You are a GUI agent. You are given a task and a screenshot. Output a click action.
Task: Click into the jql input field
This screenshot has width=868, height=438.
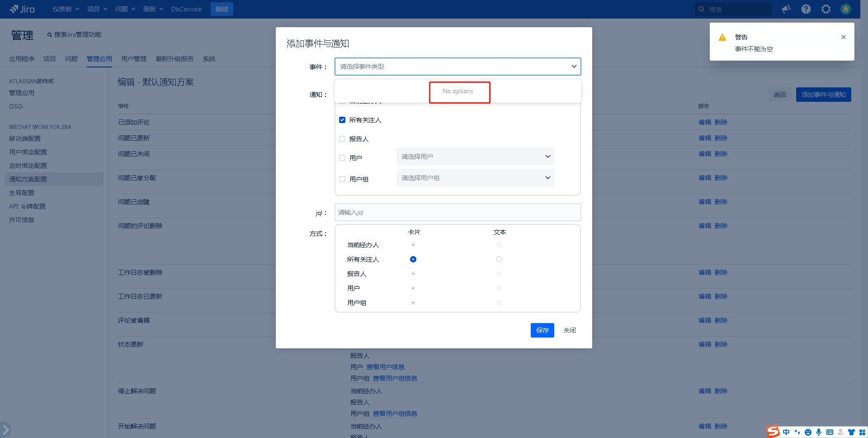pos(458,212)
